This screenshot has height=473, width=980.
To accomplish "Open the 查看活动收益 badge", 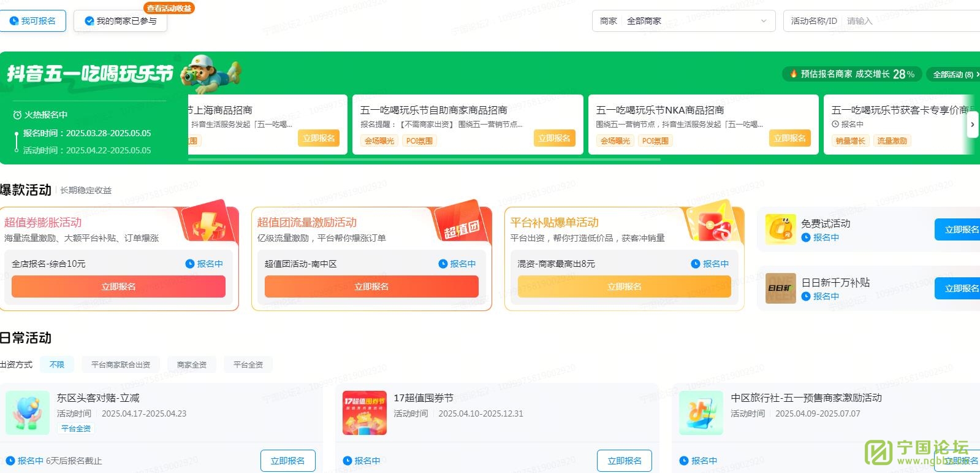I will pyautogui.click(x=169, y=8).
